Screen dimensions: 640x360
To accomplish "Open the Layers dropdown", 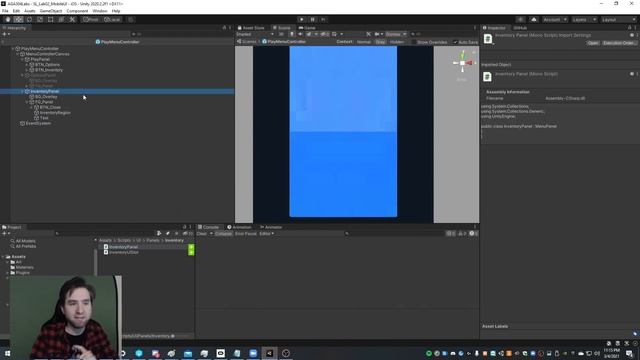I will point(584,19).
